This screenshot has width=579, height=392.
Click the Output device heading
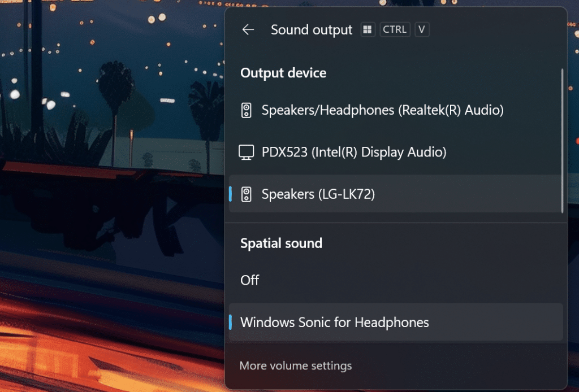283,73
